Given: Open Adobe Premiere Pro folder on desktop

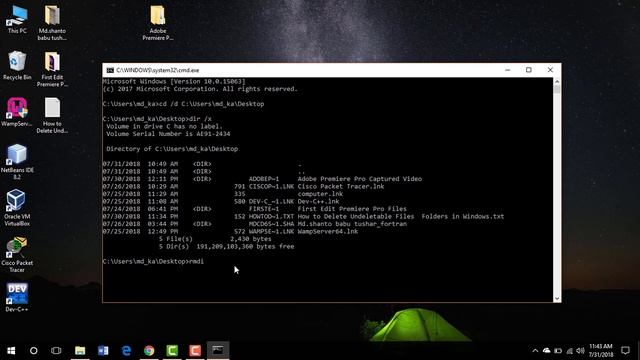Looking at the screenshot, I should [158, 23].
